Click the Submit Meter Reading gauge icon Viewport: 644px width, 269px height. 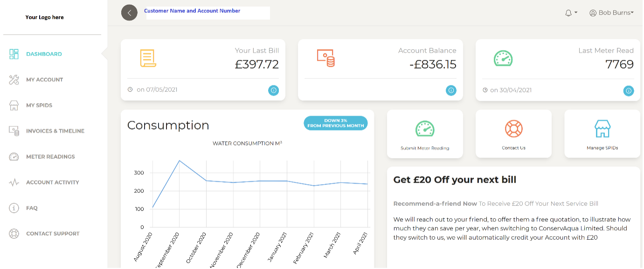tap(425, 128)
